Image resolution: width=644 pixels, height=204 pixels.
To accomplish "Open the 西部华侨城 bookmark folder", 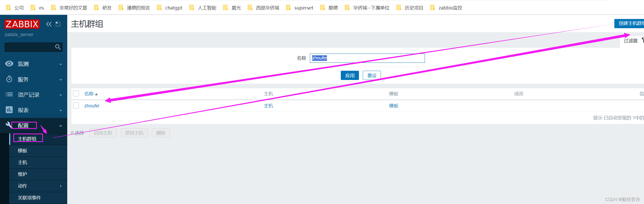I will pyautogui.click(x=264, y=8).
